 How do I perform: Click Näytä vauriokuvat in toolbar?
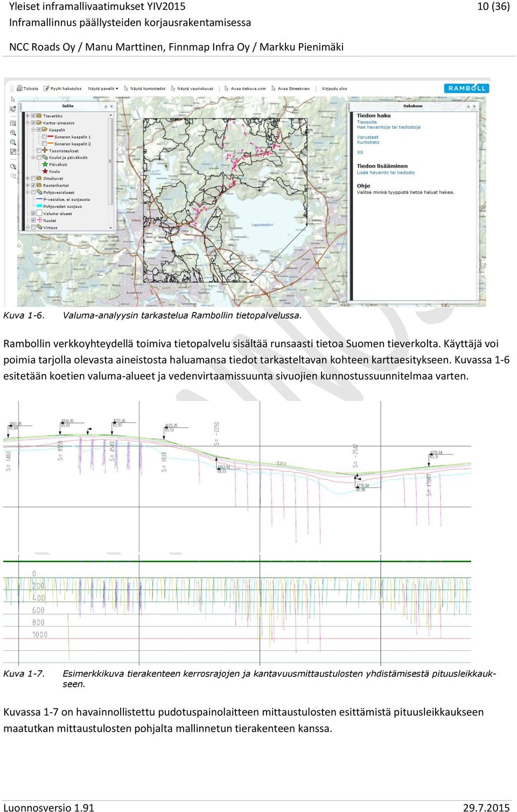(x=192, y=88)
